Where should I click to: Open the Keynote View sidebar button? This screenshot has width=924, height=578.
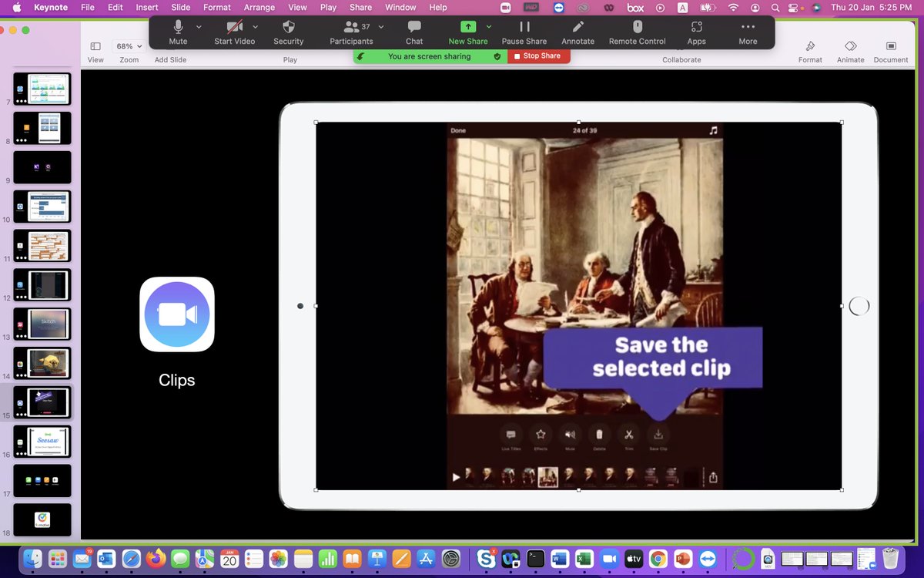pyautogui.click(x=95, y=46)
